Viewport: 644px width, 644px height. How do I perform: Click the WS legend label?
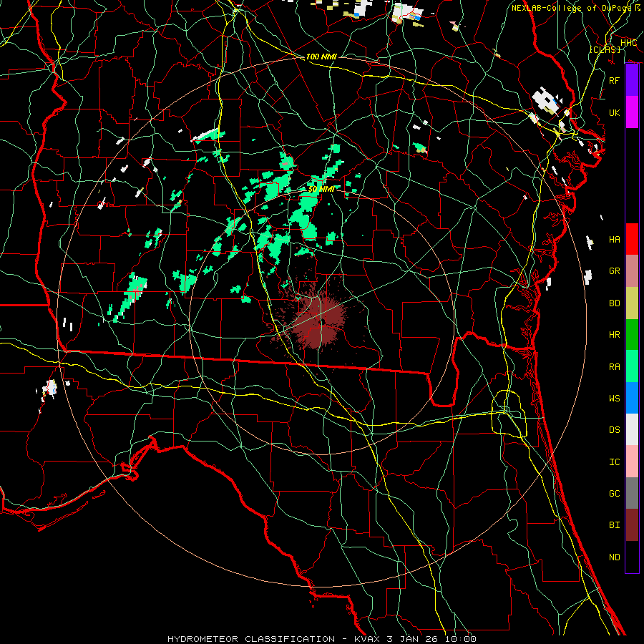pyautogui.click(x=614, y=399)
